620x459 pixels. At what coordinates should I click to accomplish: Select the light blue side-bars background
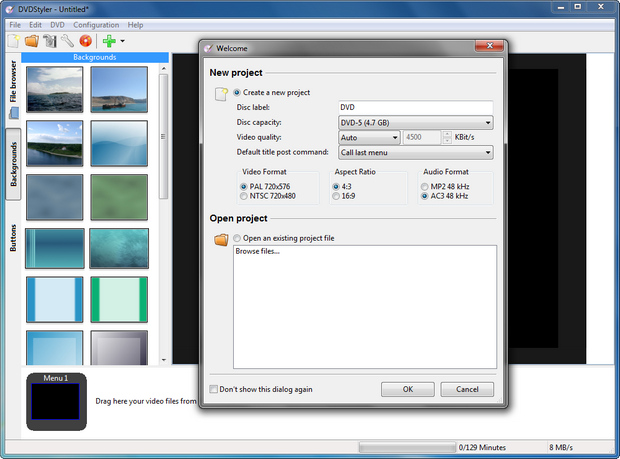coord(55,300)
